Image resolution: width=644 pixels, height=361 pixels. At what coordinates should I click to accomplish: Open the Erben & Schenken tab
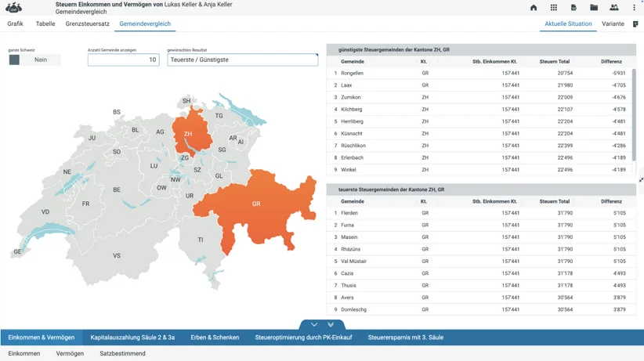[x=215, y=338]
